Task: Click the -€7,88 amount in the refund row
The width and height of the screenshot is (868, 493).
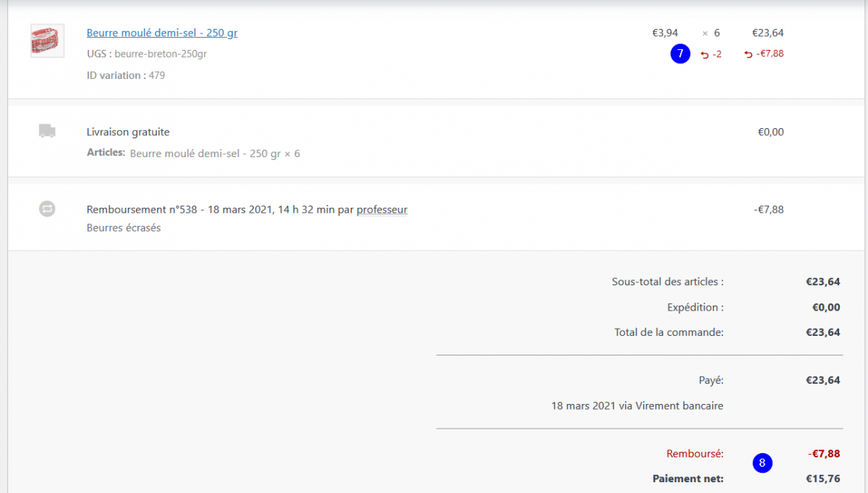Action: click(768, 210)
